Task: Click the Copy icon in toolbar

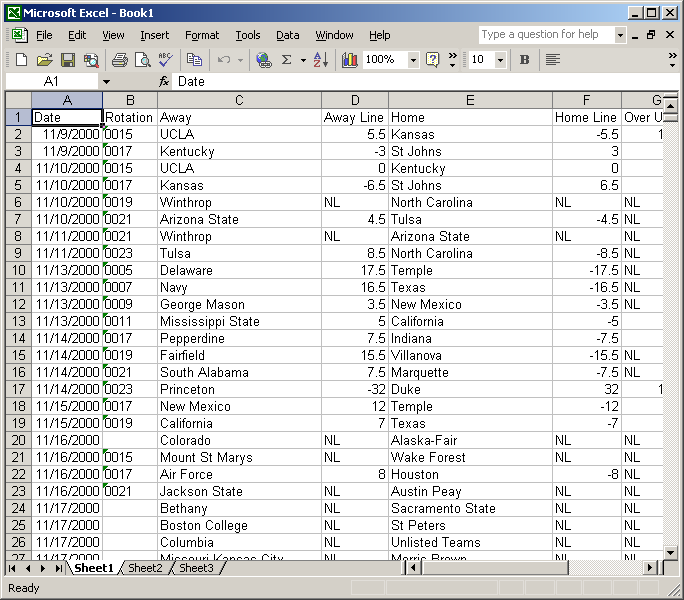Action: 194,59
